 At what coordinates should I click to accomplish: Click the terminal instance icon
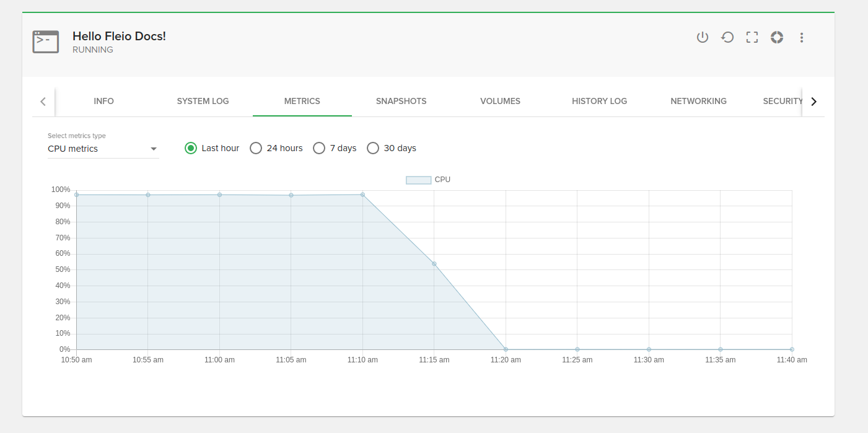click(x=46, y=42)
